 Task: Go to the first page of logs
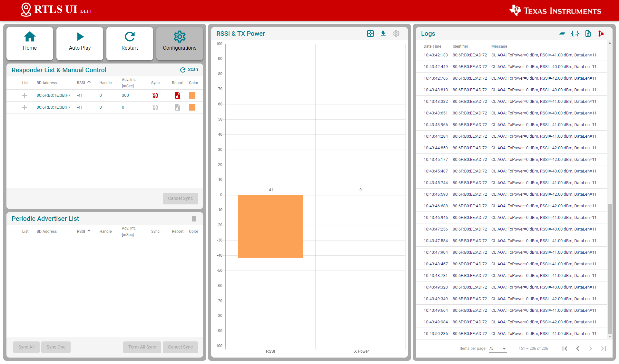click(x=565, y=349)
